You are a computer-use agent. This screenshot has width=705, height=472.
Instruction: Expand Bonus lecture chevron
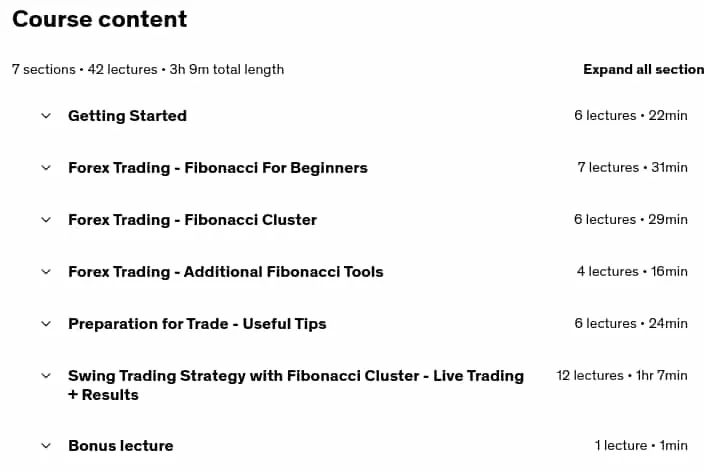(x=46, y=446)
